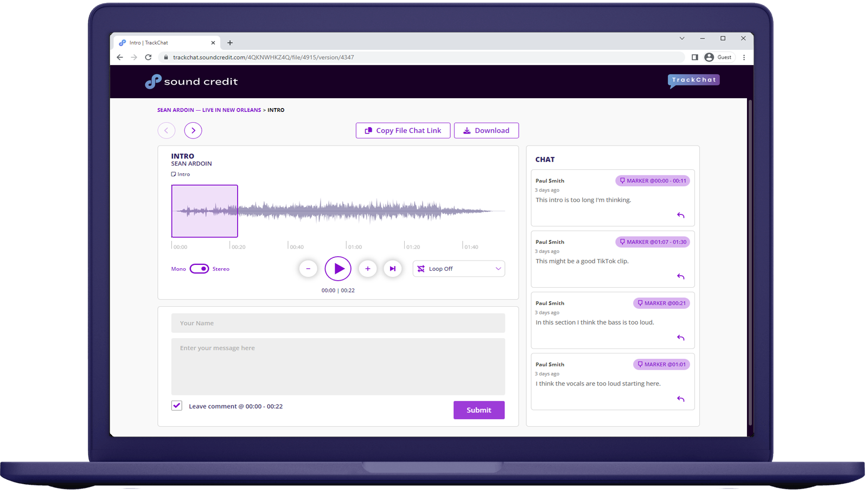The image size is (868, 494).
Task: Zoom in using the plus icon
Action: point(368,268)
